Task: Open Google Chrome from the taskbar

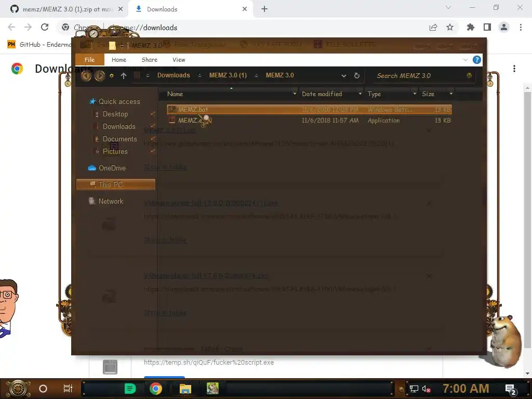Action: point(156,389)
